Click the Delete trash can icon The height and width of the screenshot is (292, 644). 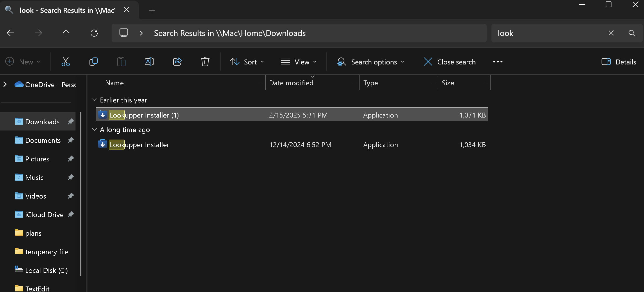(x=205, y=62)
